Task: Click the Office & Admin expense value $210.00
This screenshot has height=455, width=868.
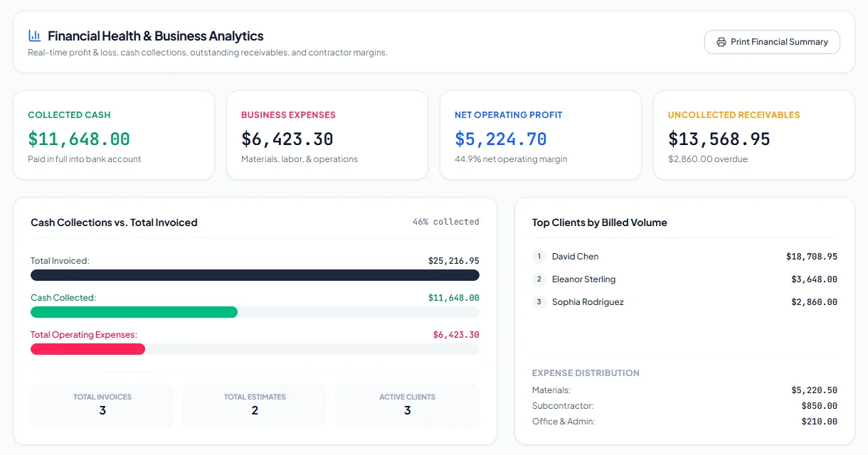Action: [819, 422]
